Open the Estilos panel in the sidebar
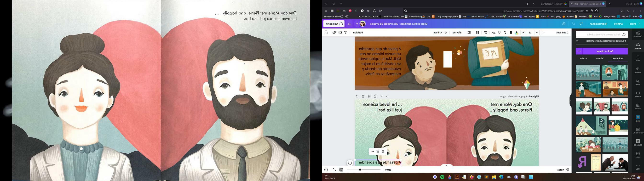The width and height of the screenshot is (644, 181). [638, 70]
